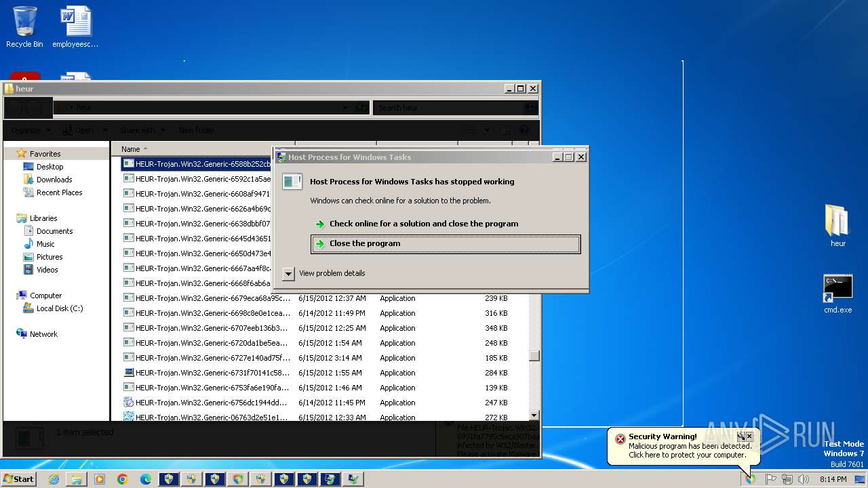Select file HEUR-Trojan.Win32.Generic-6592c1a5ae

point(196,179)
